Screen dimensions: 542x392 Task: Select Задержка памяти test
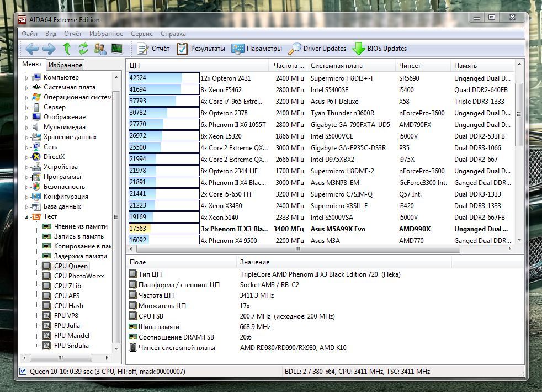(x=81, y=256)
